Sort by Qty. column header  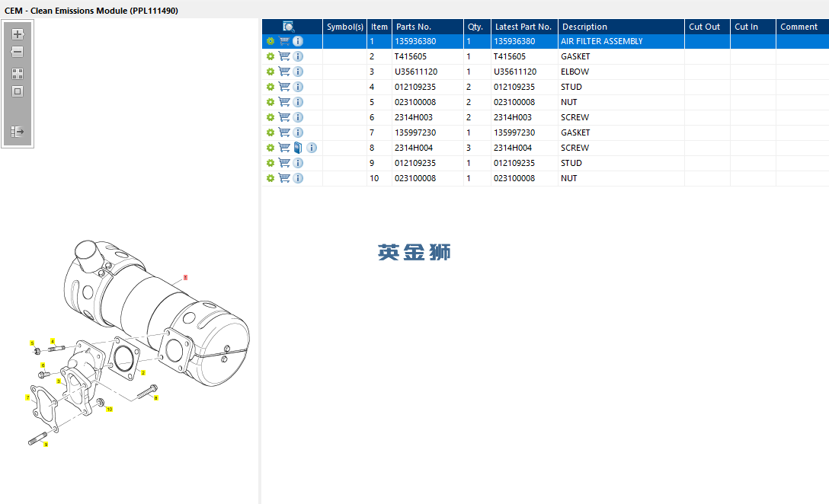(477, 27)
